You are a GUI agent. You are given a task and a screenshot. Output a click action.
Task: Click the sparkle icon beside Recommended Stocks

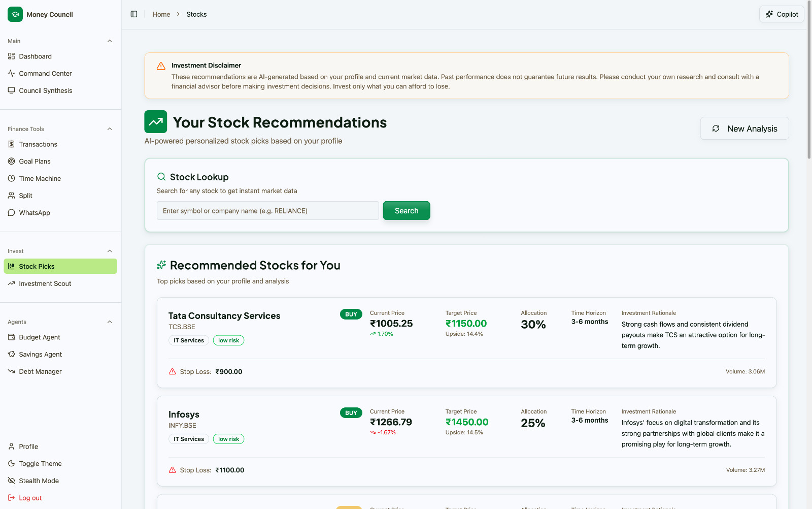point(161,265)
